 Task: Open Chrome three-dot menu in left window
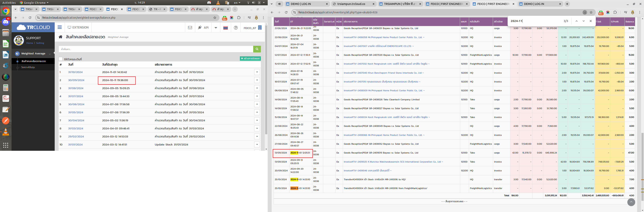point(263,18)
